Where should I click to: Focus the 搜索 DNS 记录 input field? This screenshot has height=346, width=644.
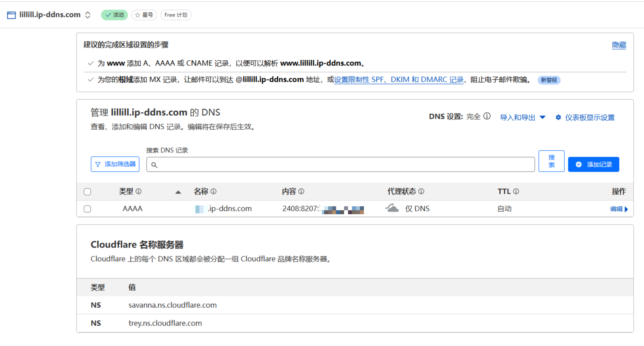tap(341, 164)
